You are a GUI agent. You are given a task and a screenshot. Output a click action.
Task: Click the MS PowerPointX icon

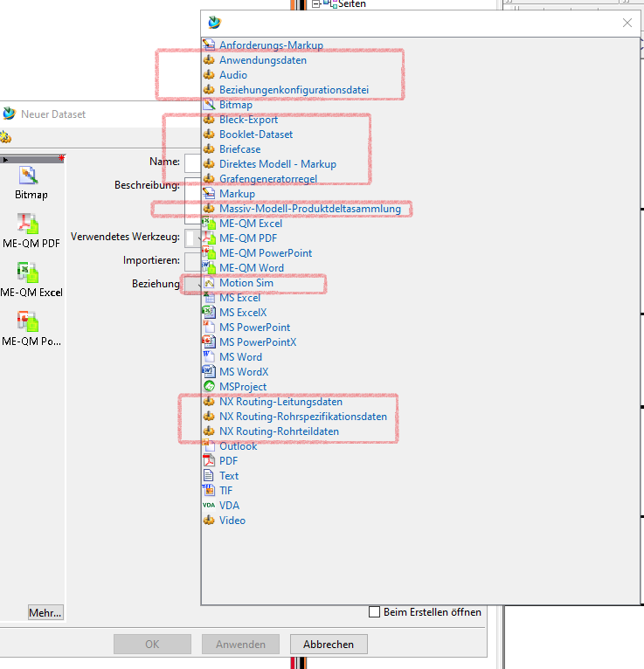209,342
